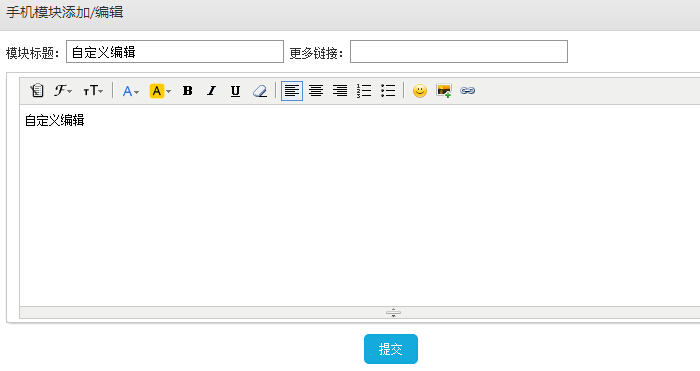Open the yellow highlight color picker
700x371 pixels.
(x=160, y=91)
